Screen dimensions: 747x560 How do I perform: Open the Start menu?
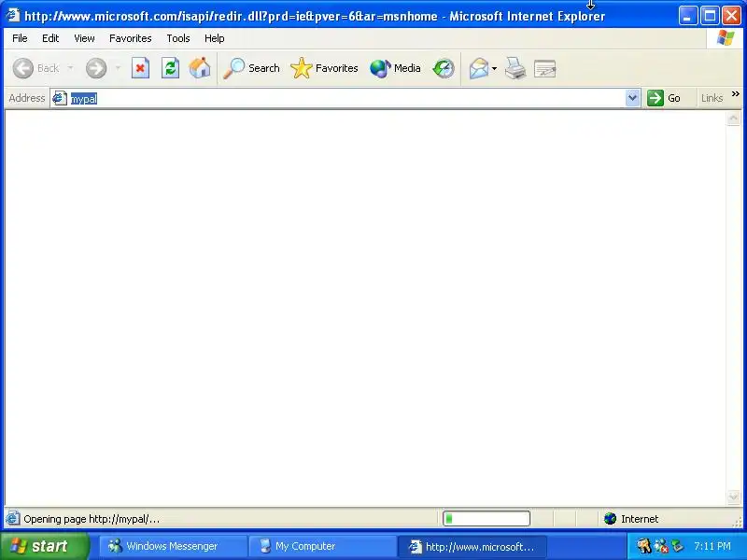click(44, 546)
